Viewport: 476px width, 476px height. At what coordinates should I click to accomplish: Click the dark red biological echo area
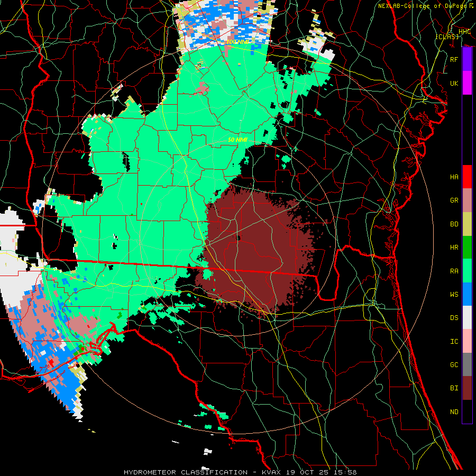[x=258, y=252]
